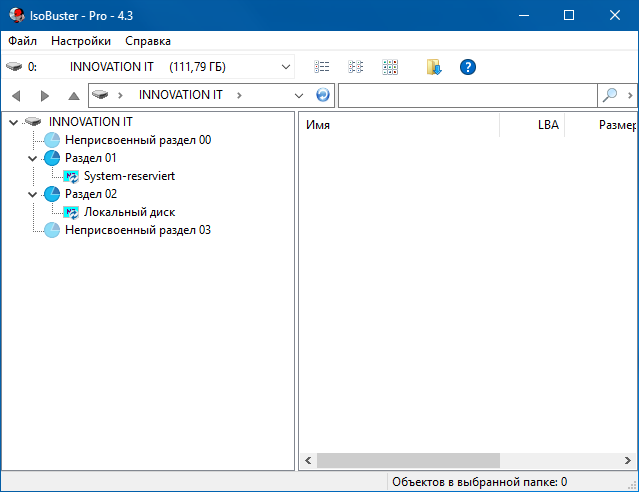Click the horizontal scrollbar right arrow

pos(628,461)
